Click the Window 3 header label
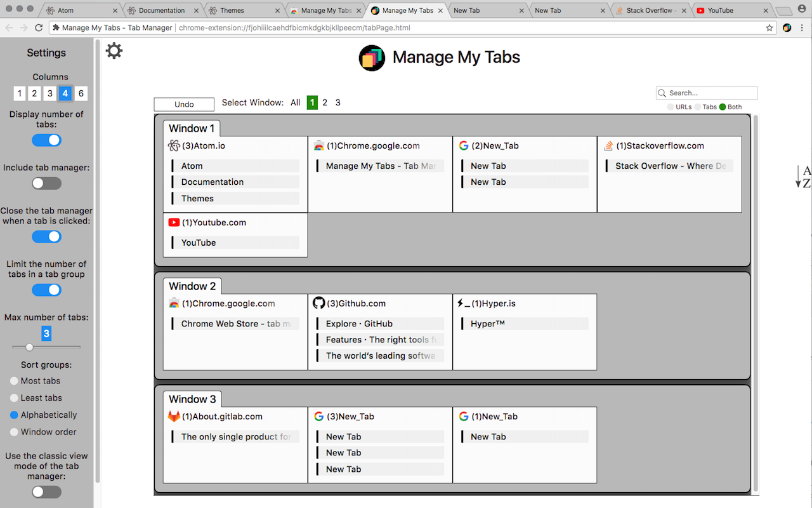The width and height of the screenshot is (812, 508). coord(192,399)
